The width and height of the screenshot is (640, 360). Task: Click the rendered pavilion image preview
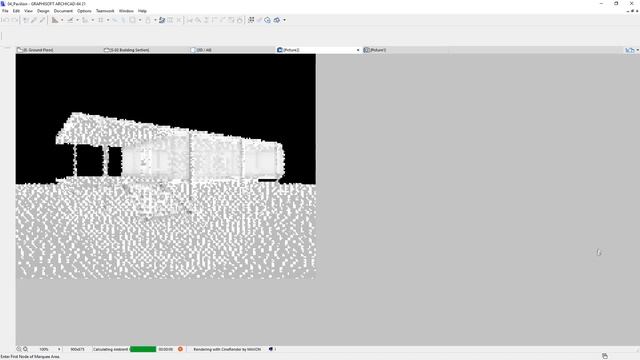(166, 167)
